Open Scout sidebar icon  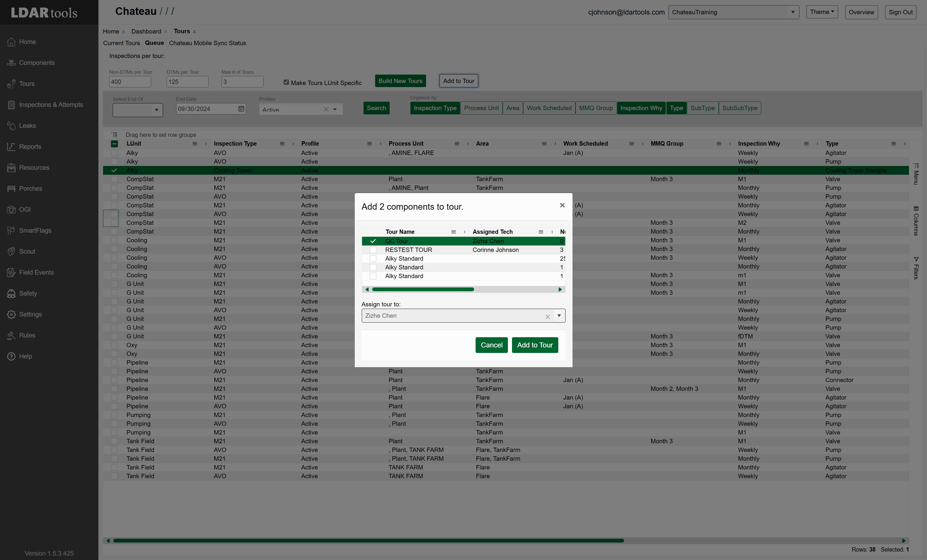click(x=11, y=251)
